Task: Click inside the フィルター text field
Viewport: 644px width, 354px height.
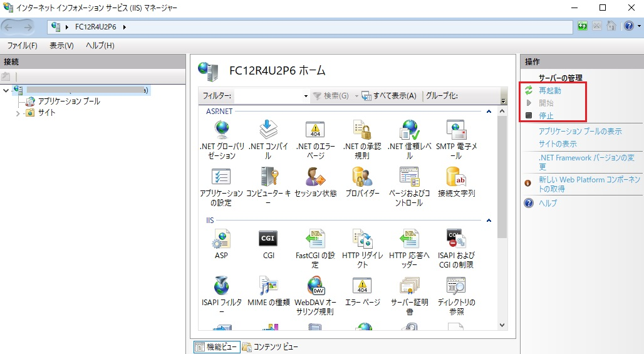Action: (x=269, y=96)
